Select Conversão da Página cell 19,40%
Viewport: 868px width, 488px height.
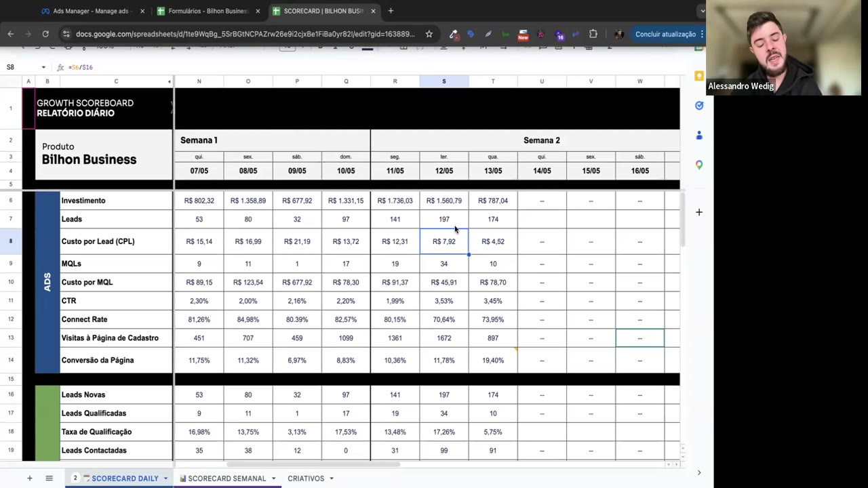pyautogui.click(x=493, y=360)
